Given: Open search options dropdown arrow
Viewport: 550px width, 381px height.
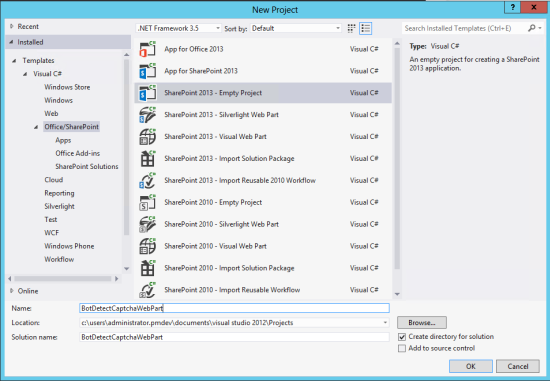Looking at the screenshot, I should pyautogui.click(x=540, y=28).
